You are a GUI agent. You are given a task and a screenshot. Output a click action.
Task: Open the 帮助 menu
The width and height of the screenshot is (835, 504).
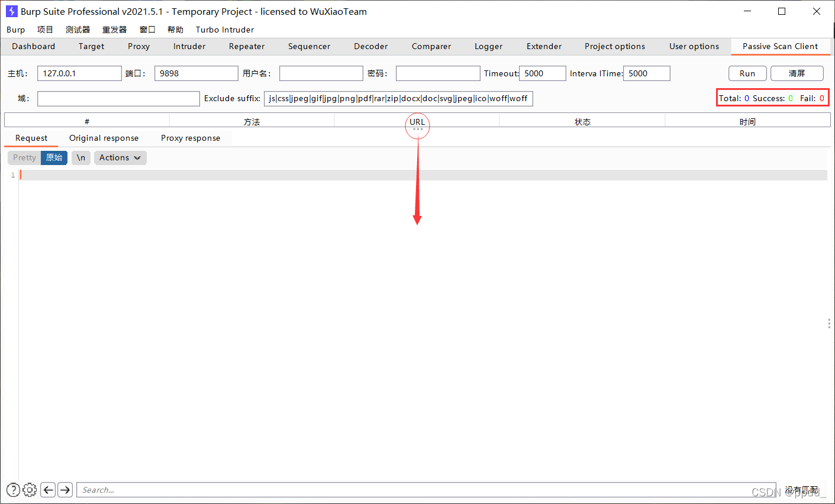[x=175, y=30]
